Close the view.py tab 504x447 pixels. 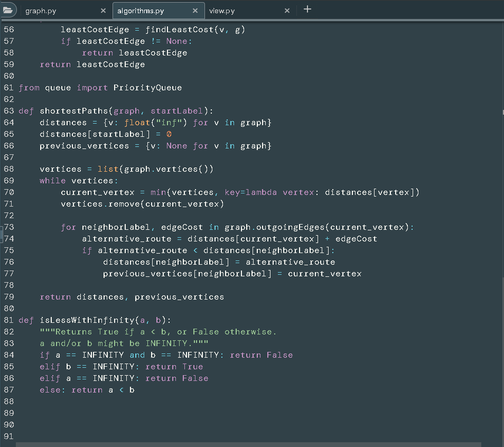pyautogui.click(x=287, y=11)
